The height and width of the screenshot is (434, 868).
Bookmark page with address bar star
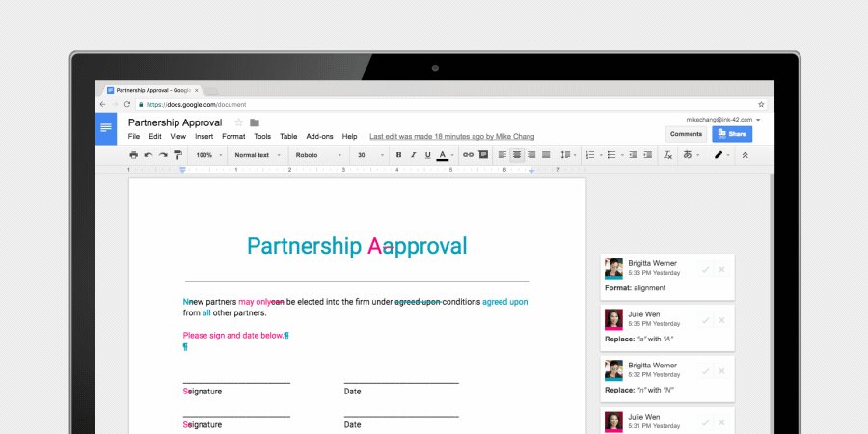[x=761, y=104]
